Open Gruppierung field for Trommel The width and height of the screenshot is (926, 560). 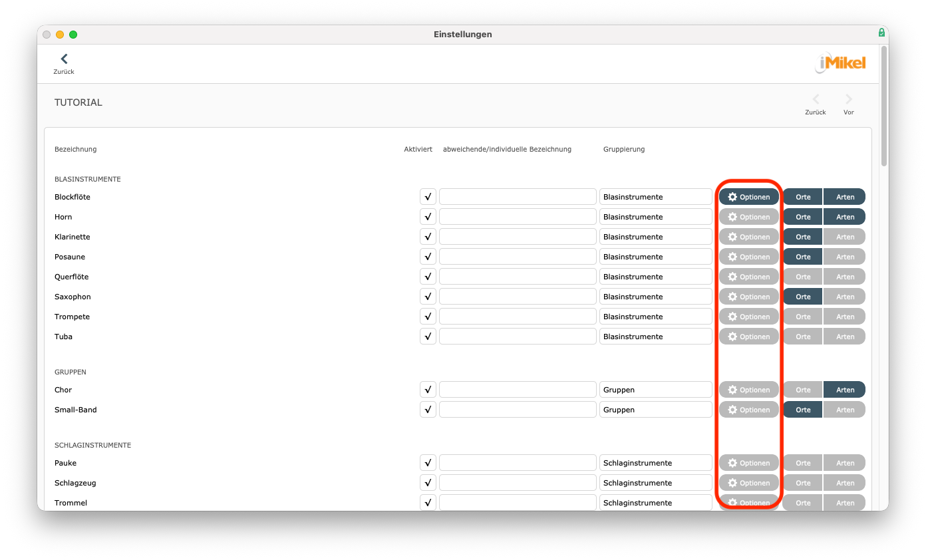tap(655, 502)
